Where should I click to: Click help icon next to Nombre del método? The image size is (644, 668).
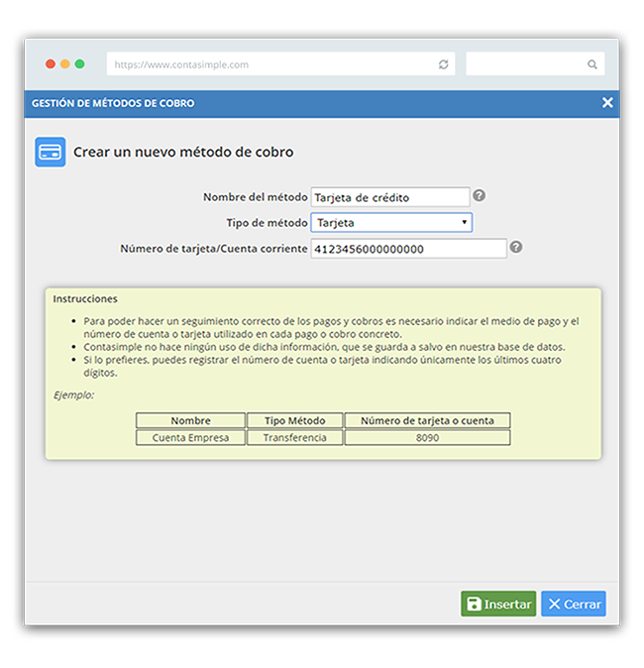click(x=479, y=196)
